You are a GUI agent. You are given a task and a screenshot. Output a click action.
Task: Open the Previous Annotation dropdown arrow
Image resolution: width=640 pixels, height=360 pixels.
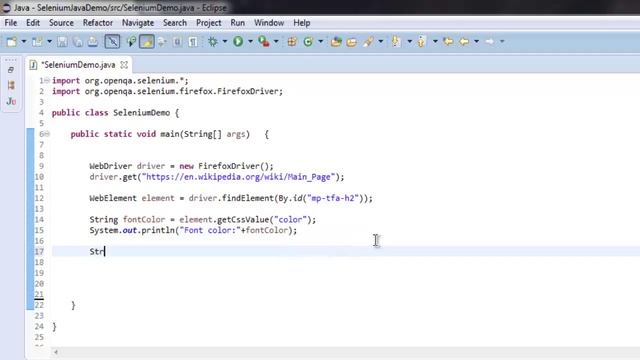435,42
